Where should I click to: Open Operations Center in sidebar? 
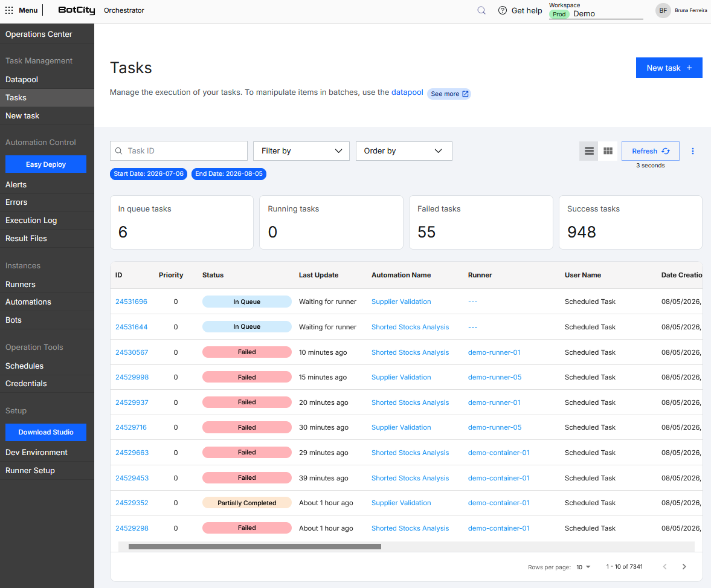[47, 34]
